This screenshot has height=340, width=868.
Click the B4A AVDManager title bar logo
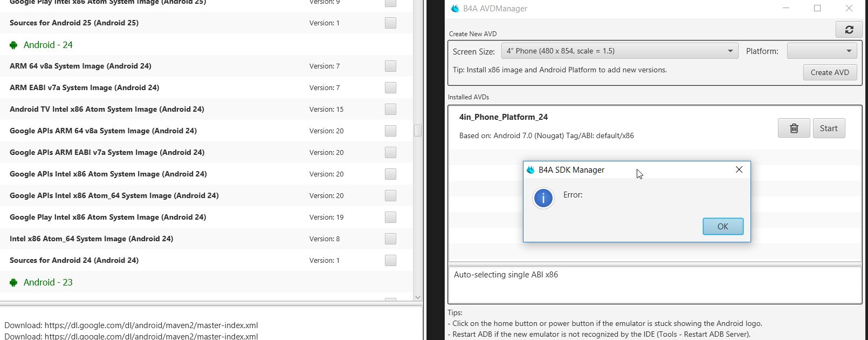pyautogui.click(x=455, y=9)
